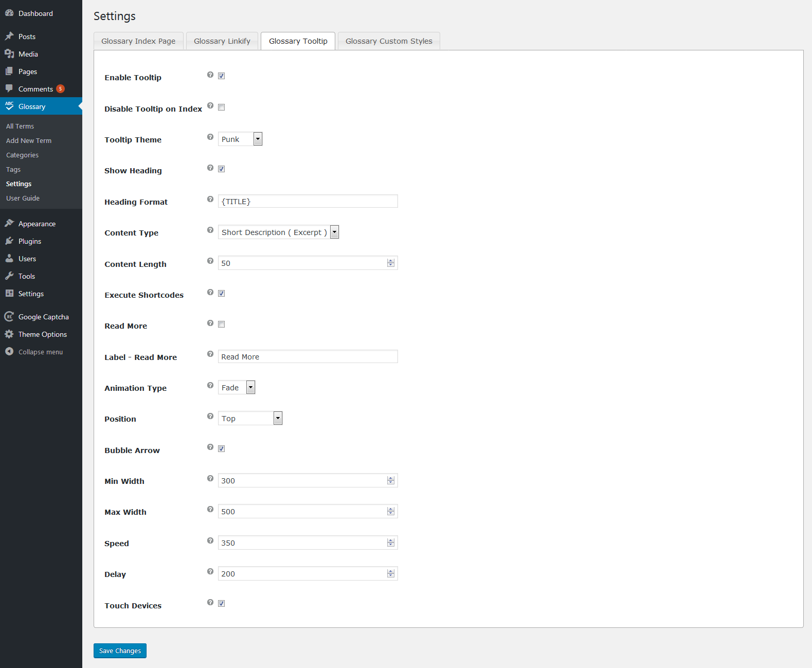812x668 pixels.
Task: Open the User Guide link
Action: click(x=23, y=198)
